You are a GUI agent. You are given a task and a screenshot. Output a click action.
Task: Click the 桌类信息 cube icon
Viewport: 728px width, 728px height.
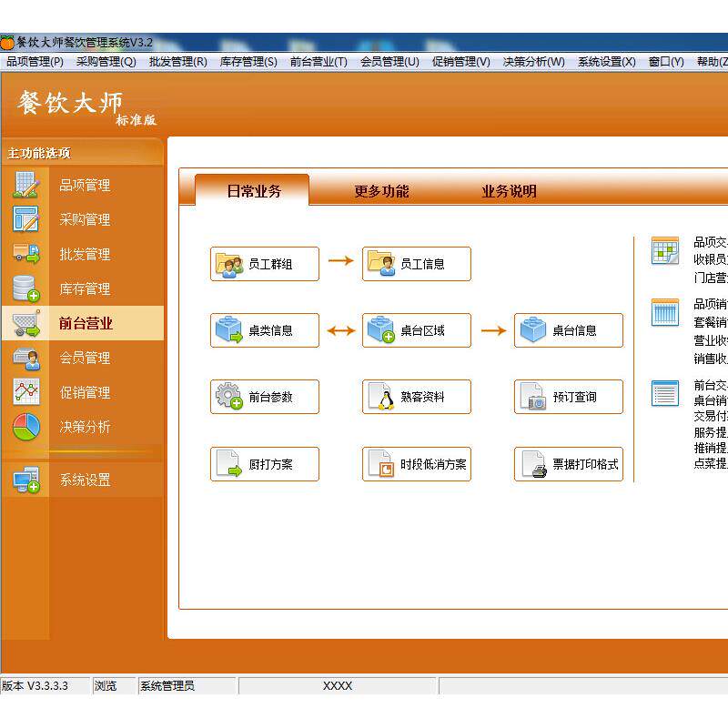[229, 329]
